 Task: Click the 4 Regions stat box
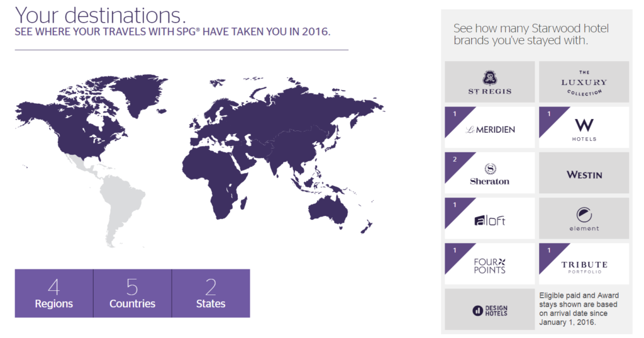(54, 293)
